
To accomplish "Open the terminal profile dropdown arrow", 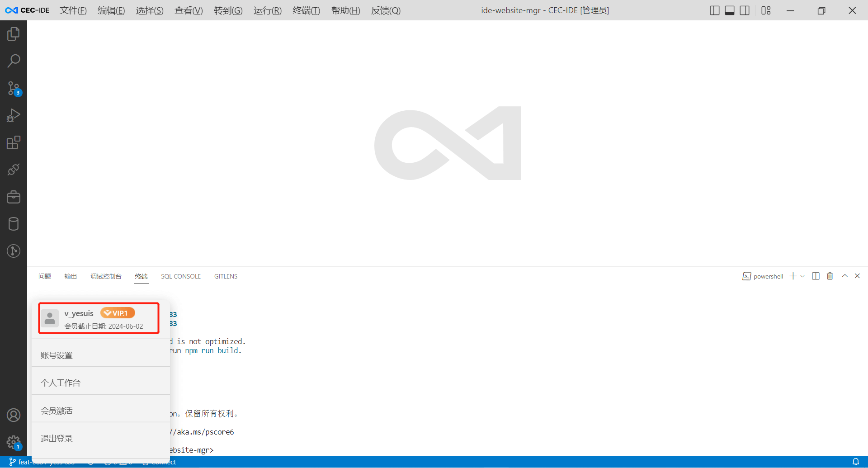I will point(803,276).
